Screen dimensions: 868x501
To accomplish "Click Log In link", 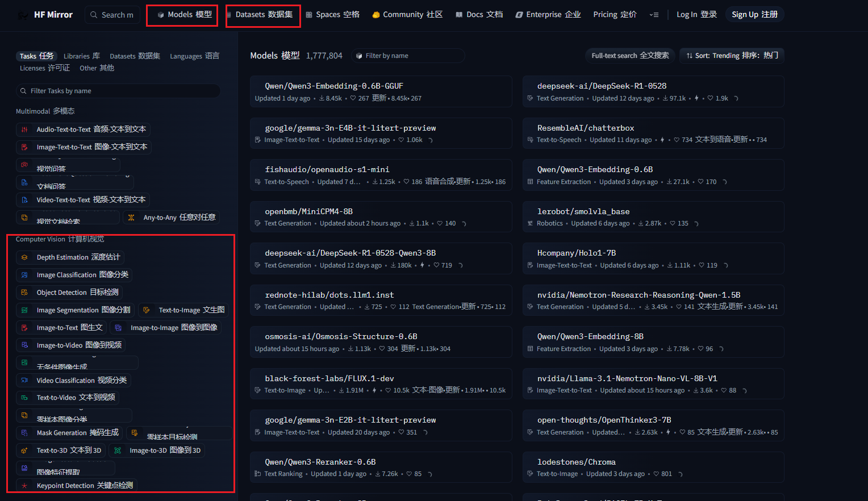I will pos(697,15).
